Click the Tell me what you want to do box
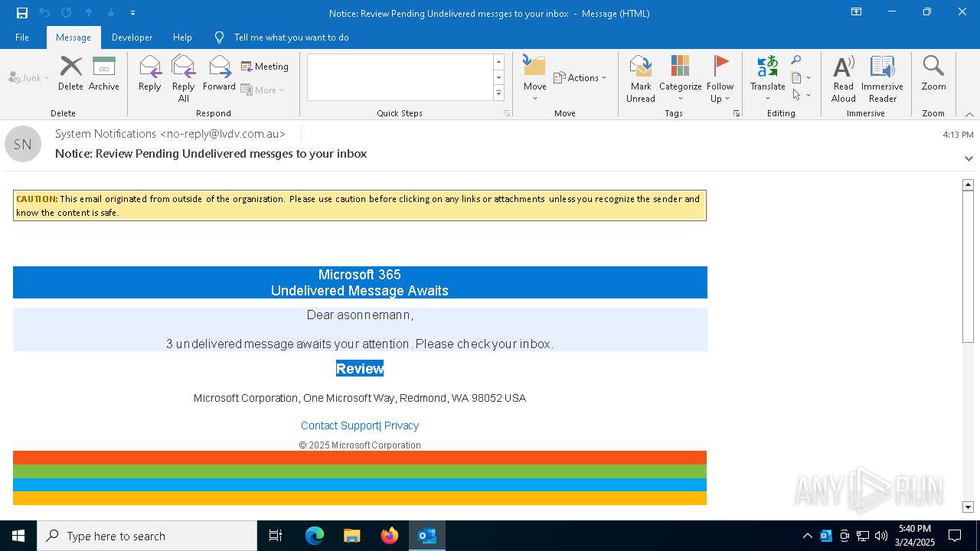The image size is (980, 551). [x=291, y=37]
